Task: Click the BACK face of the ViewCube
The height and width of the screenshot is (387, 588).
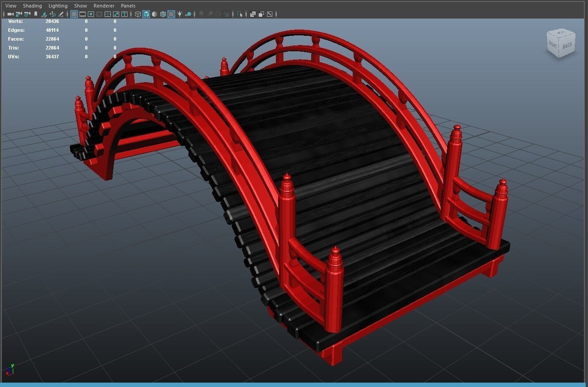Action: pos(567,45)
